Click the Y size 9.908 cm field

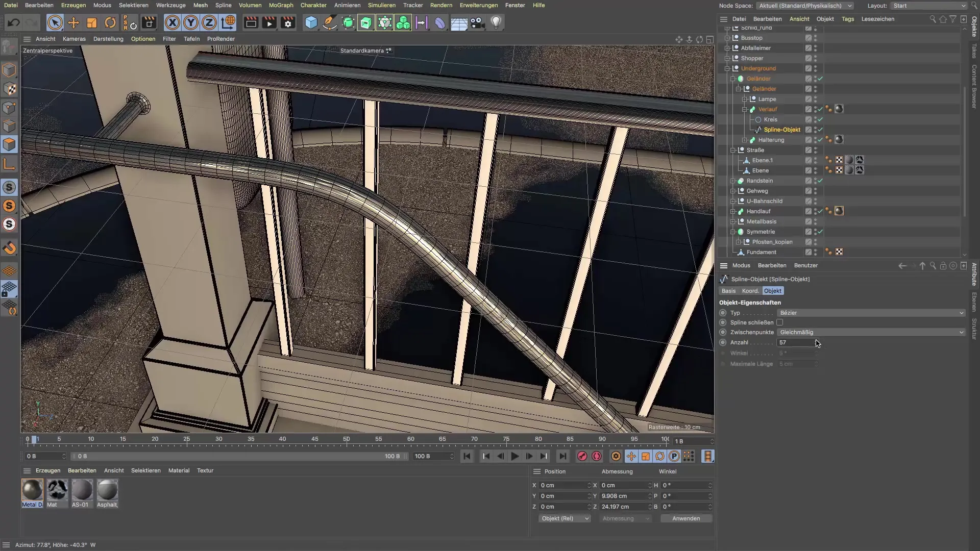click(x=625, y=496)
